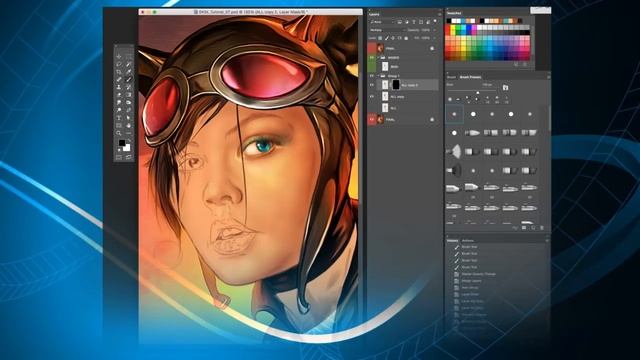The image size is (640, 360).
Task: Select the black layer mask on ALL copy 3
Action: [396, 85]
